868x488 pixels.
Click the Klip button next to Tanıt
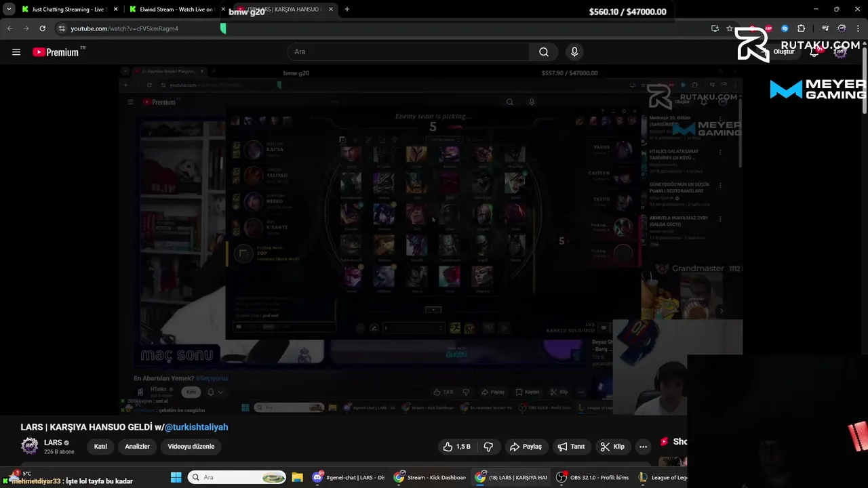[x=612, y=447]
